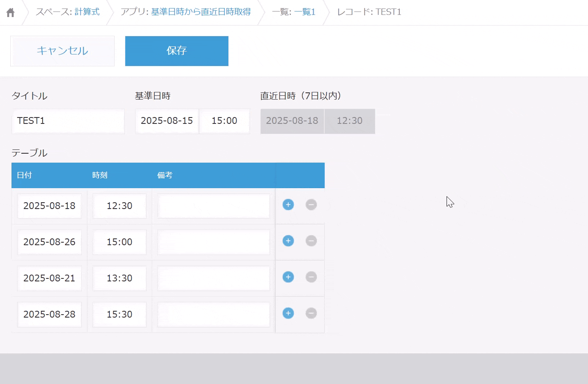Screen dimensions: 588x384
Task: Open the 計算式 space link
Action: click(x=87, y=12)
